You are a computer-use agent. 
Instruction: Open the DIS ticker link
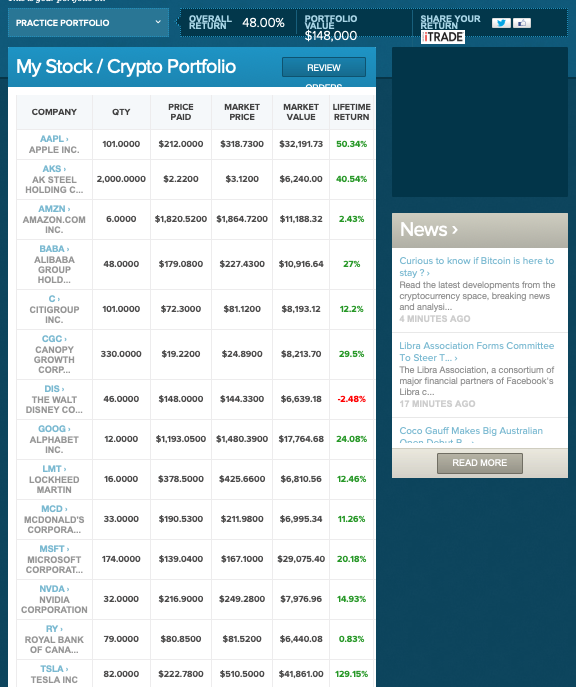pos(54,389)
